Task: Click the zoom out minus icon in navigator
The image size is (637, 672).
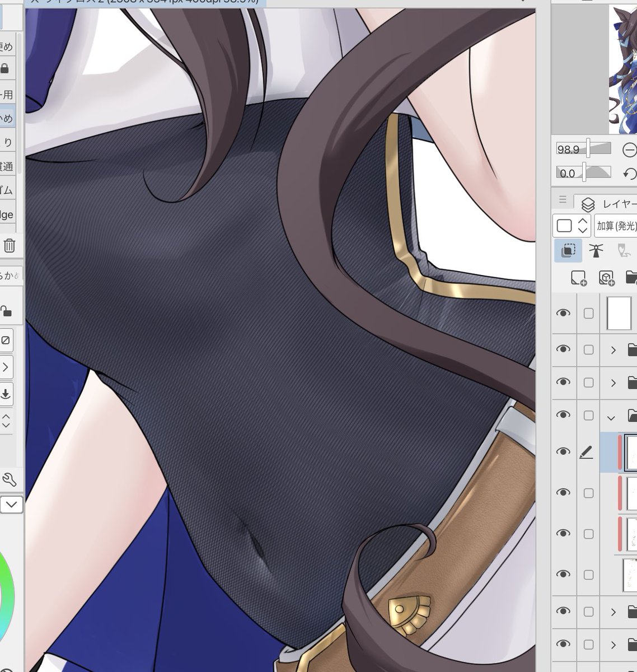Action: click(630, 150)
